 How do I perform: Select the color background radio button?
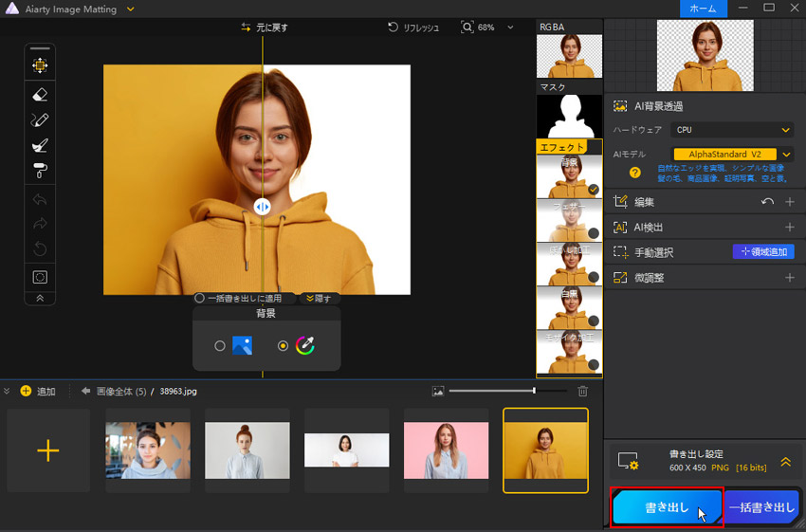click(283, 346)
